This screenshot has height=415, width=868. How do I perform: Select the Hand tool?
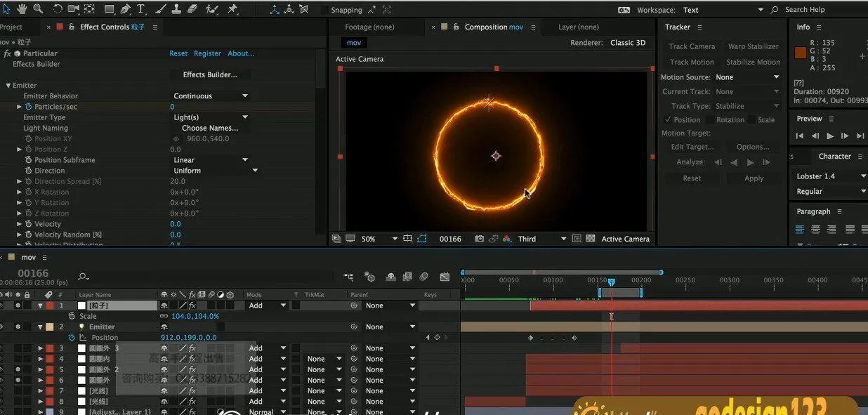(22, 9)
